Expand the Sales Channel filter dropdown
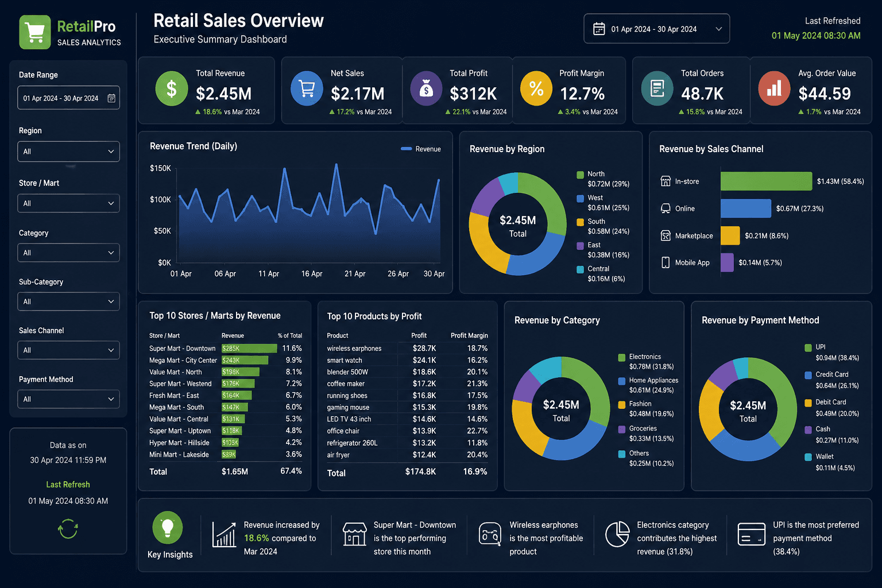Screen dimensions: 882x588 point(68,350)
